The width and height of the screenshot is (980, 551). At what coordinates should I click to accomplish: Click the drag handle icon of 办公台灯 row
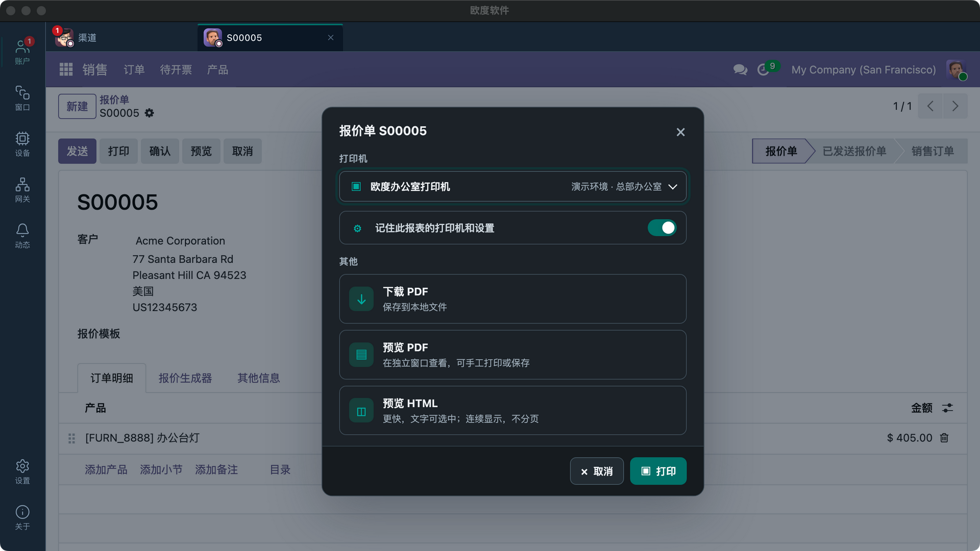click(71, 438)
